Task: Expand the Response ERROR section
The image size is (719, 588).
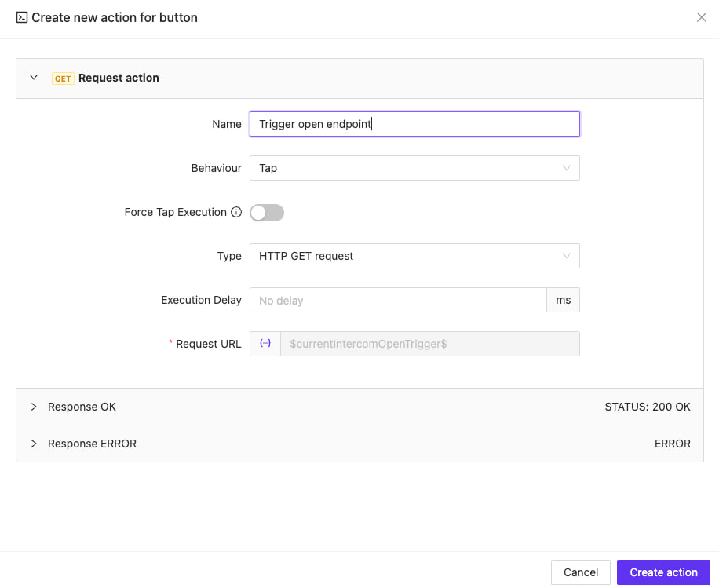Action: pos(33,444)
